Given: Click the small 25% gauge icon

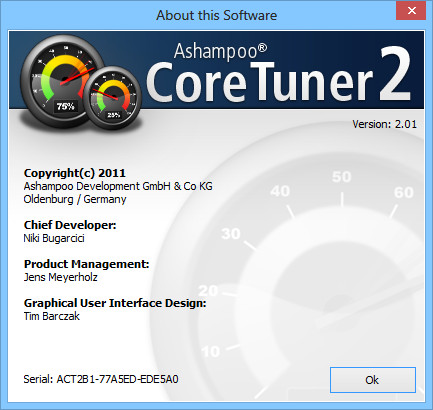Looking at the screenshot, I should click(x=113, y=97).
